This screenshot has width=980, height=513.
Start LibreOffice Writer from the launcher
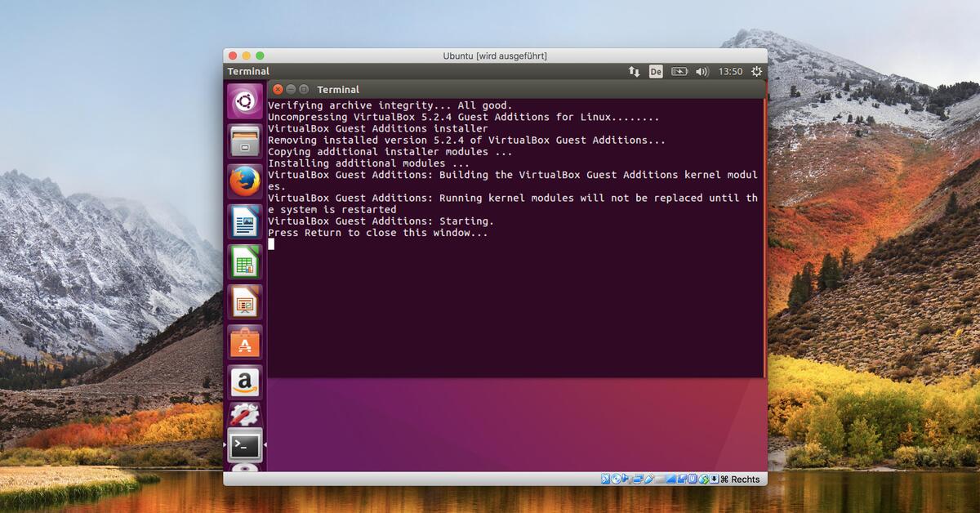point(244,221)
